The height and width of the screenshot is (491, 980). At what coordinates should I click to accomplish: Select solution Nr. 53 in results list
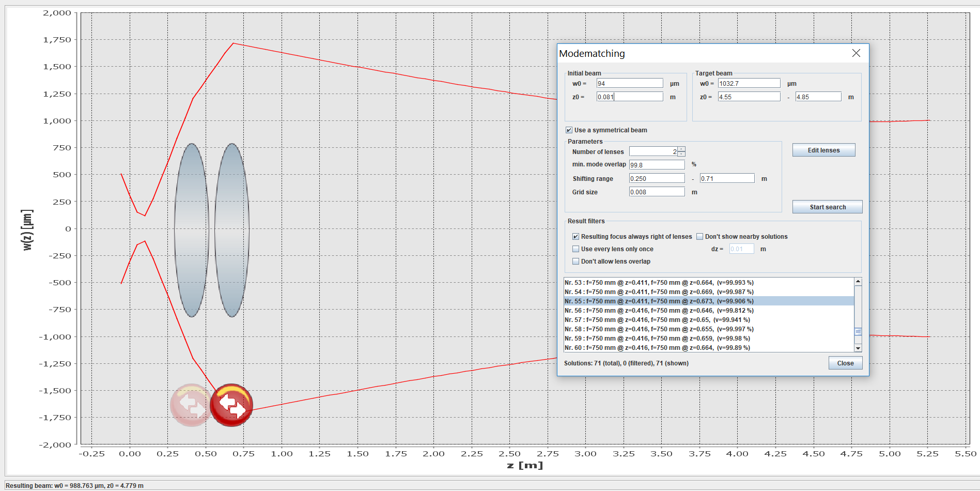click(709, 283)
